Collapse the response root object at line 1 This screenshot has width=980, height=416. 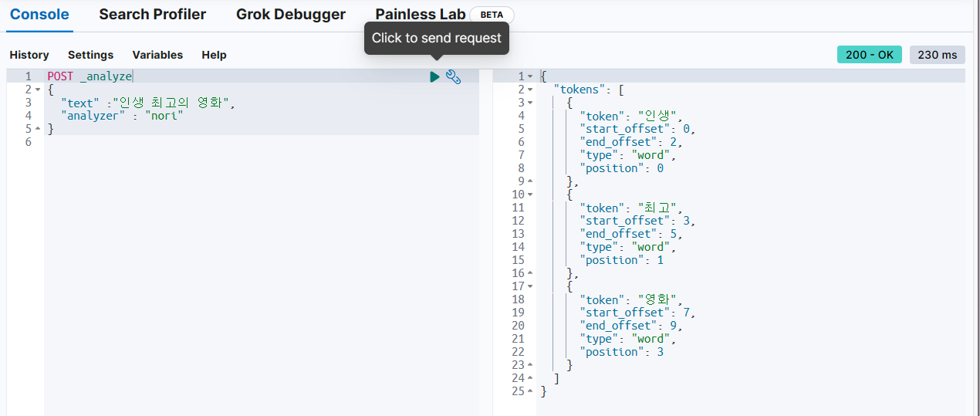point(530,76)
